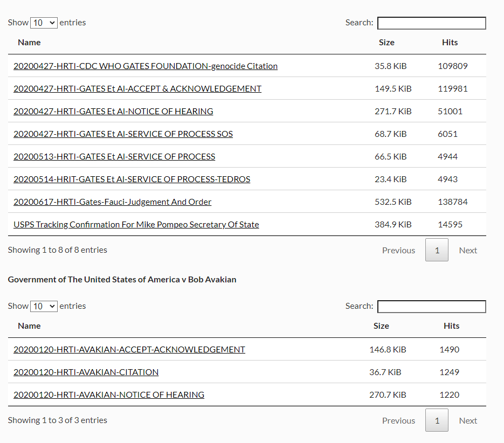Open GATES Et Al-ACCEPT & ACKNOWLEDGEMENT document
This screenshot has height=443, width=504.
[x=137, y=89]
